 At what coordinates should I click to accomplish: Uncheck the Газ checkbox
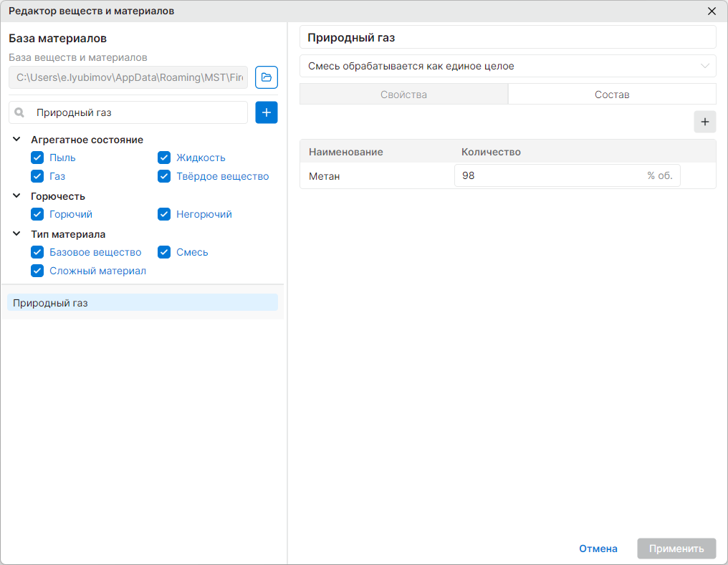pos(37,176)
